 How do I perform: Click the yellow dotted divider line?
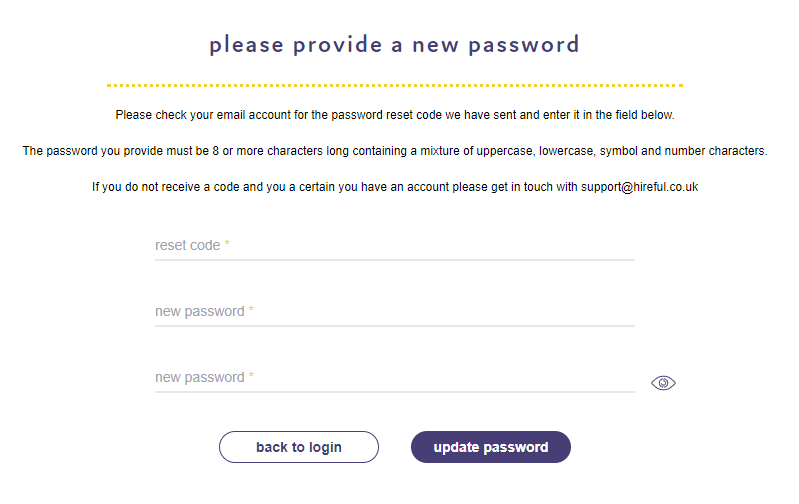[x=395, y=86]
